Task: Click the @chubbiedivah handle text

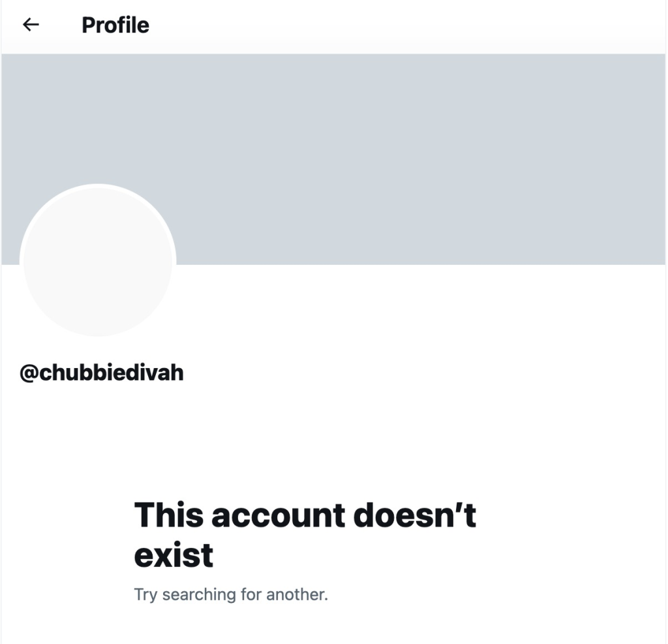Action: click(x=102, y=373)
